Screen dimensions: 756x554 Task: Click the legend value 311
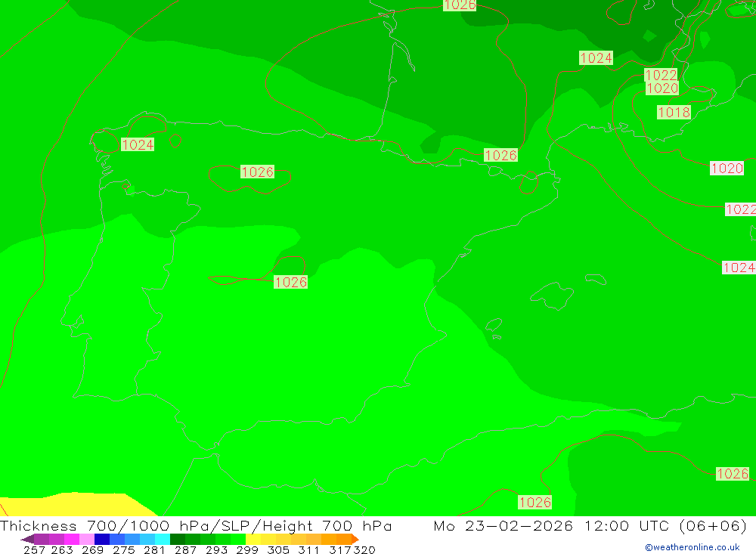308,549
